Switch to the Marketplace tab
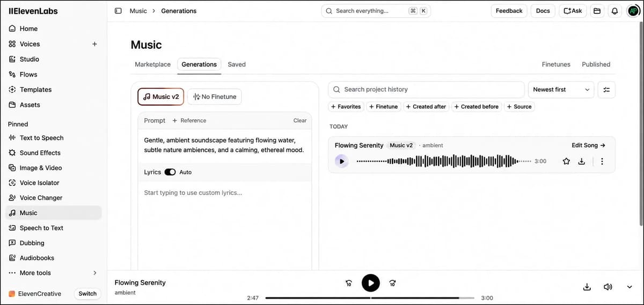The width and height of the screenshot is (644, 305). [x=152, y=64]
